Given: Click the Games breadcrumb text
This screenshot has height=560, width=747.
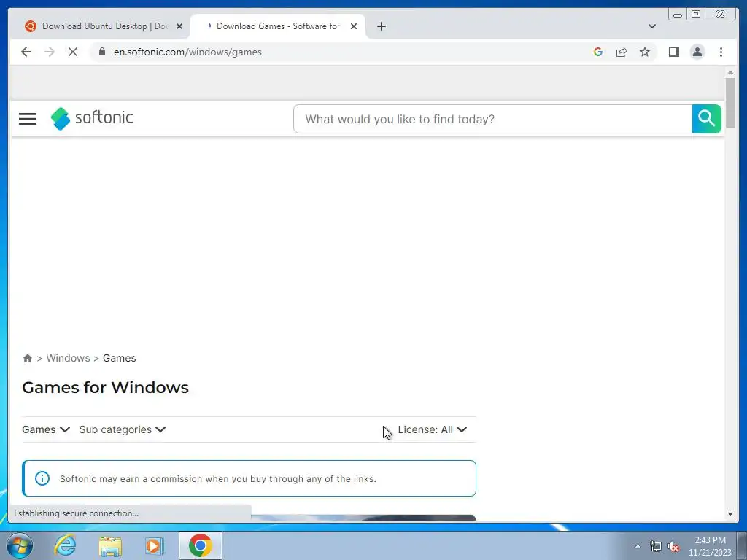Looking at the screenshot, I should [x=120, y=358].
